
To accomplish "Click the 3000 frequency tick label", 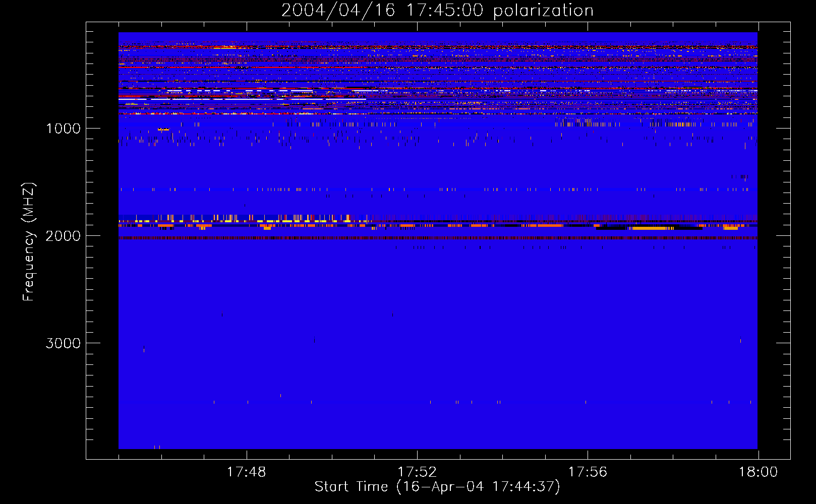I will pyautogui.click(x=64, y=343).
